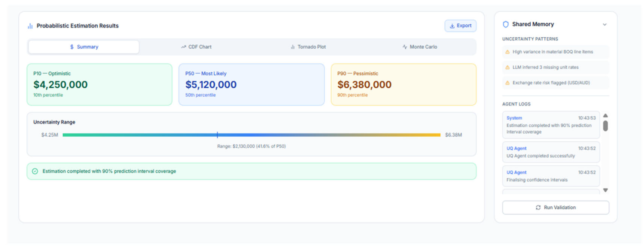Click warning icon for High variance pattern
The width and height of the screenshot is (644, 249).
point(507,52)
